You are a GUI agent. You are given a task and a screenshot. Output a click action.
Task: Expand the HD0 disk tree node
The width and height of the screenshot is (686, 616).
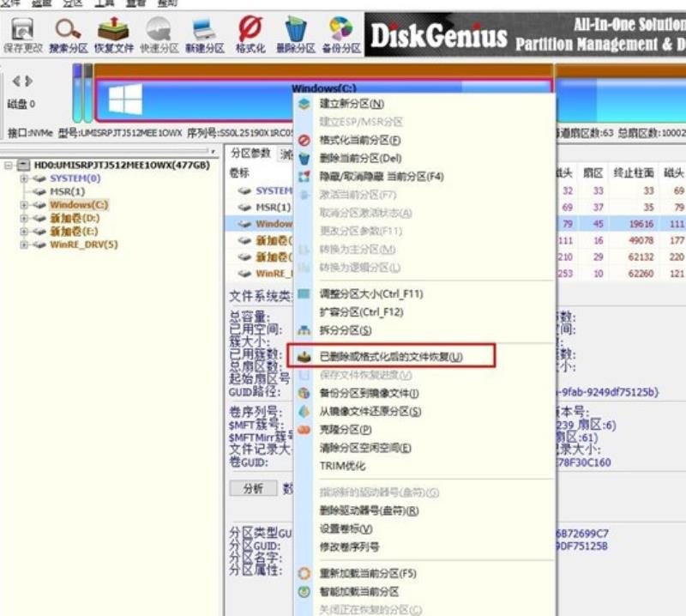click(9, 165)
